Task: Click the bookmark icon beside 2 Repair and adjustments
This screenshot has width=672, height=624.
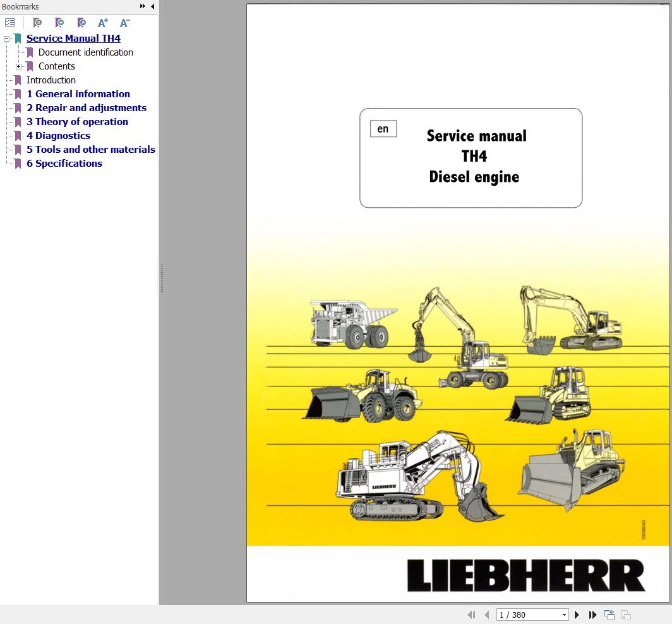Action: click(x=18, y=107)
